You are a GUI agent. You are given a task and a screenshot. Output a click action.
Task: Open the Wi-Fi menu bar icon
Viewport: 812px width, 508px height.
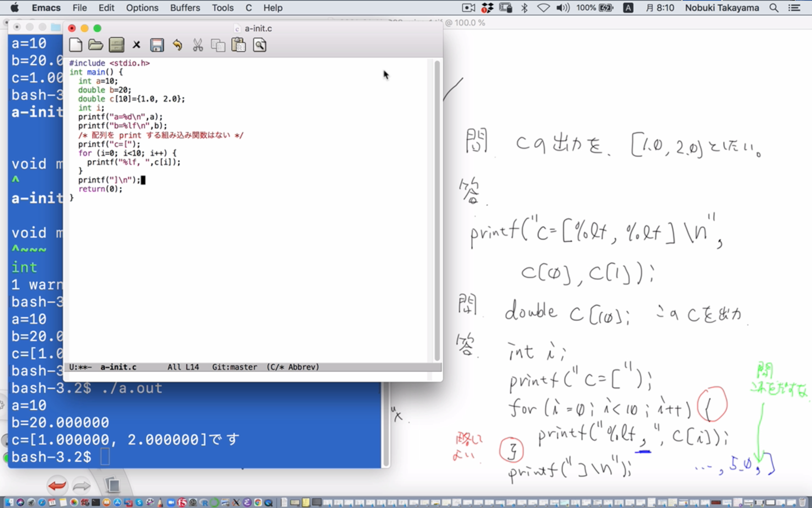point(543,7)
